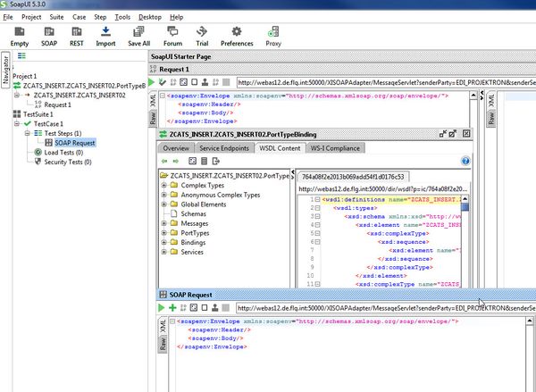Open the vertical Navigator side tab
The image size is (536, 392).
click(5, 70)
